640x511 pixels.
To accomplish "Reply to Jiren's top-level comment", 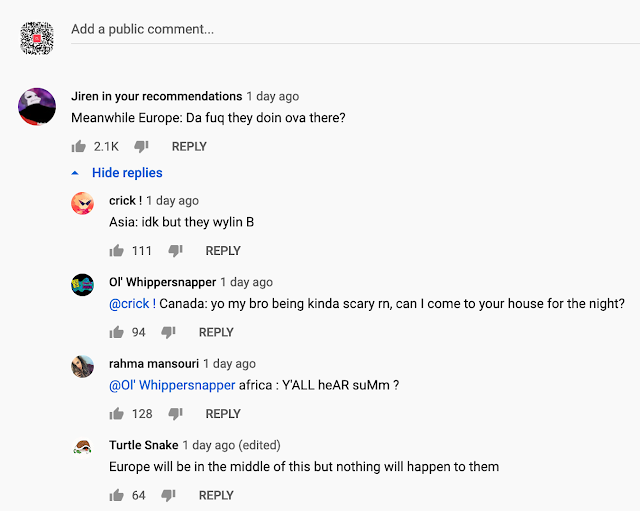I will pyautogui.click(x=189, y=147).
